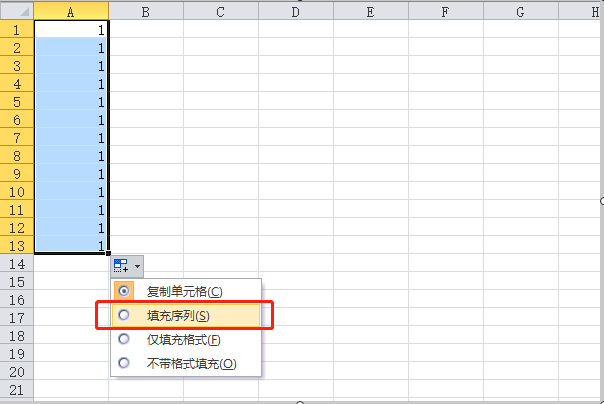Click empty cell D10
This screenshot has height=404, width=604.
coord(295,191)
